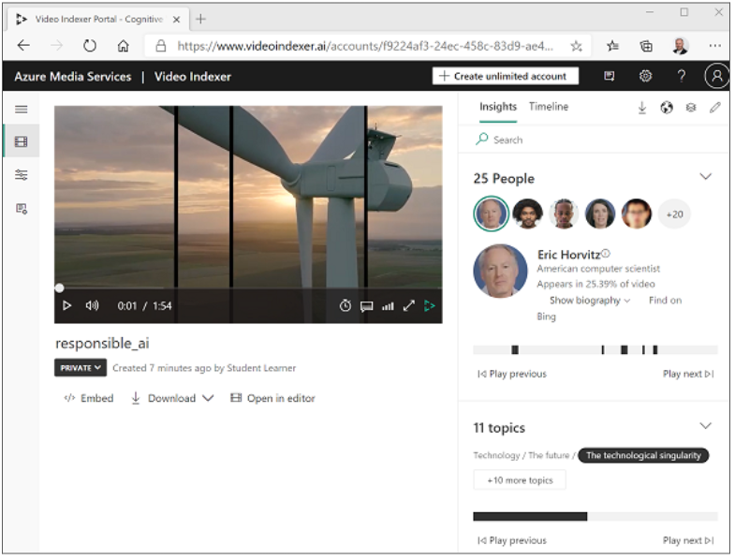Open the browser favorites list
735x560 pixels.
click(x=614, y=46)
